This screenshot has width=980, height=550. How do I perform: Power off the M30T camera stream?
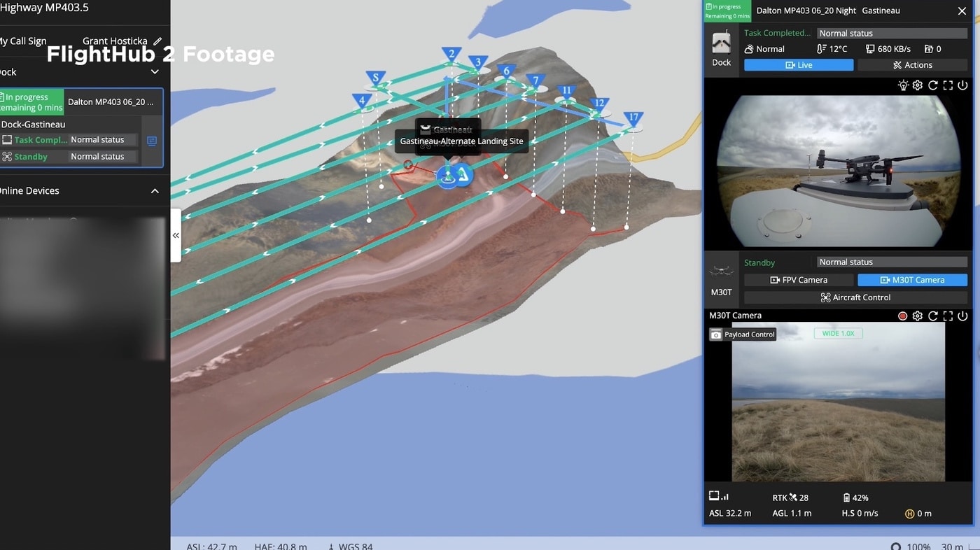963,316
